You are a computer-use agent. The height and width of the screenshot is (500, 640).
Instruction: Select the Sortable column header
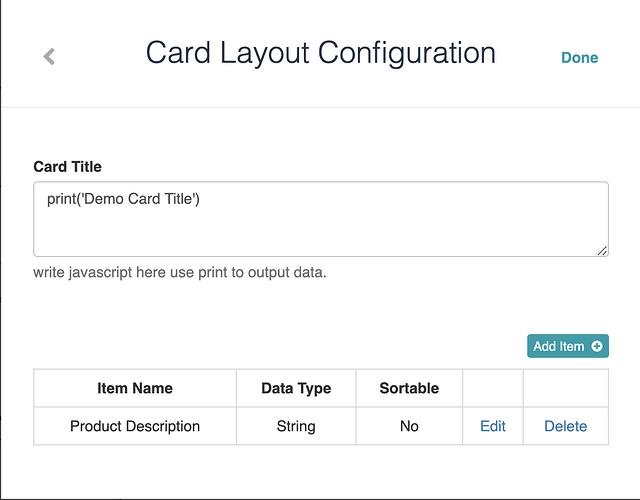coord(409,388)
